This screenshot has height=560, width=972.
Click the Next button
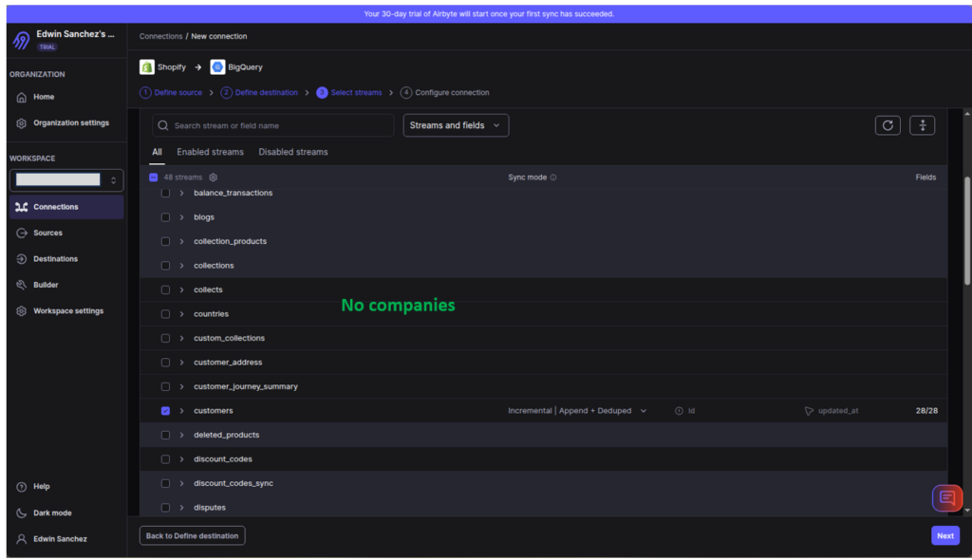pos(945,536)
